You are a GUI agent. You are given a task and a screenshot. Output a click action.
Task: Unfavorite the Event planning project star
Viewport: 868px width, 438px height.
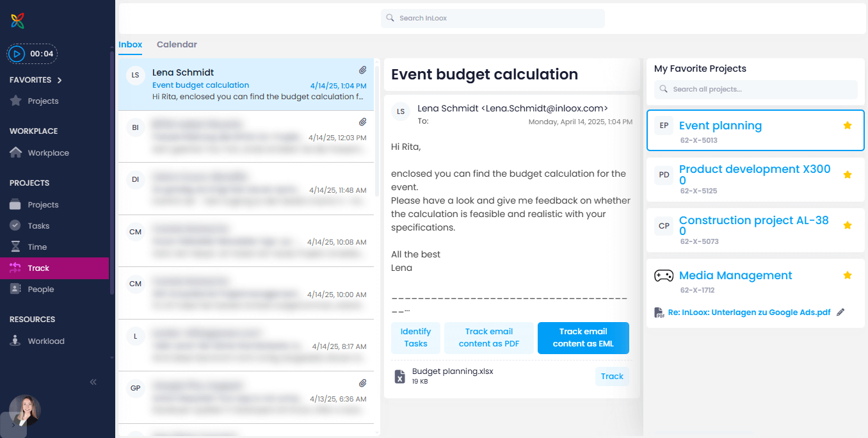pos(848,126)
